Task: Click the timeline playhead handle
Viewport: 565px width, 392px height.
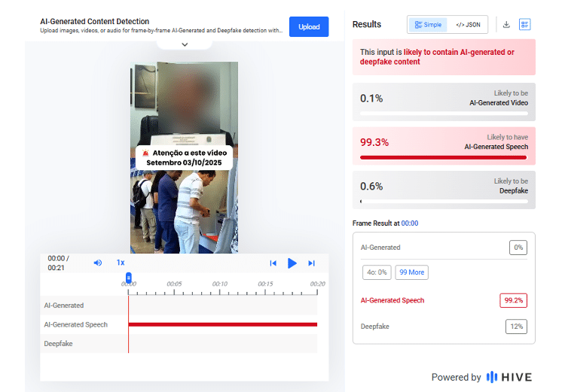Action: pyautogui.click(x=128, y=278)
